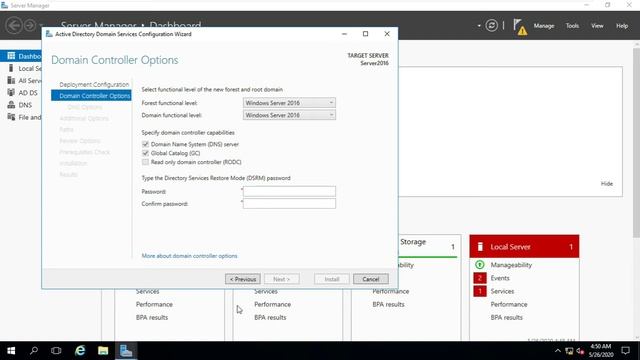
Task: Select the DNS icon in sidebar
Action: 11,105
